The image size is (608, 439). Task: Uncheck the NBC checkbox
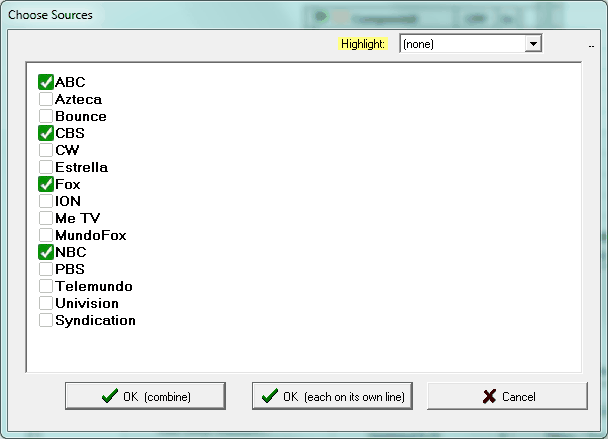coord(46,252)
